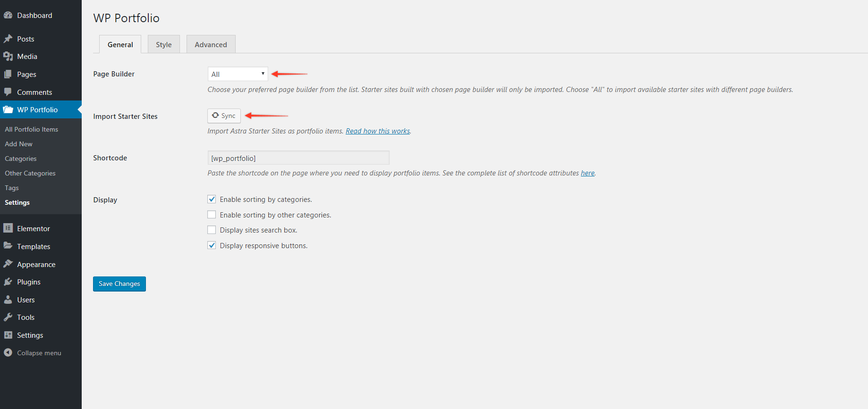Click the Media library icon
Screen dimensions: 868x409
coord(8,56)
